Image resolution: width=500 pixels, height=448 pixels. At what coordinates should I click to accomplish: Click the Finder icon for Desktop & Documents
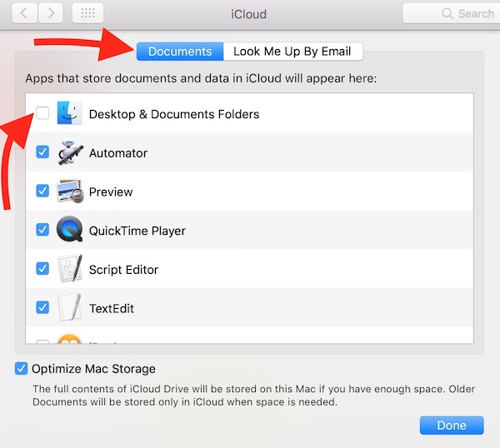point(69,114)
